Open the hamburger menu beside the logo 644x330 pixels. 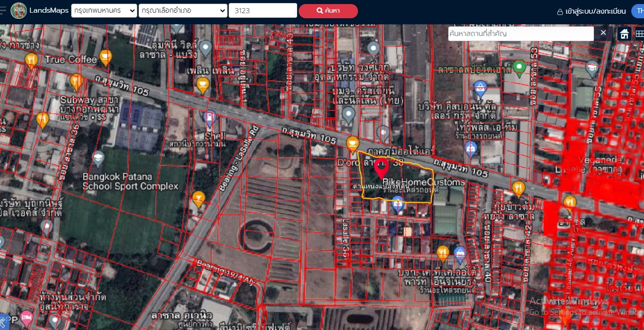pyautogui.click(x=3, y=11)
